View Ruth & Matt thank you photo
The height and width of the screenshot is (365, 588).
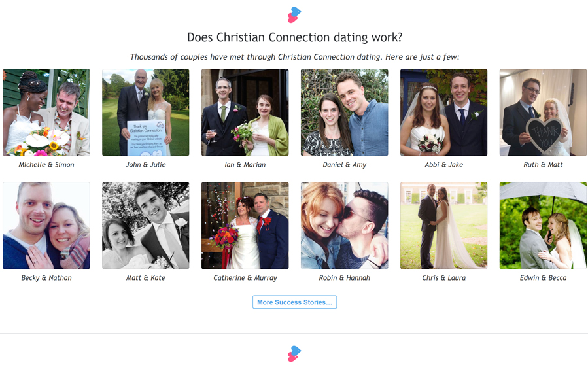click(x=543, y=112)
